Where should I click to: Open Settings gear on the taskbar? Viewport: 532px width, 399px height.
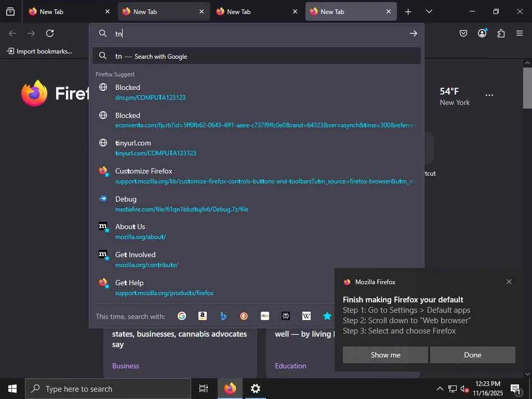[256, 389]
